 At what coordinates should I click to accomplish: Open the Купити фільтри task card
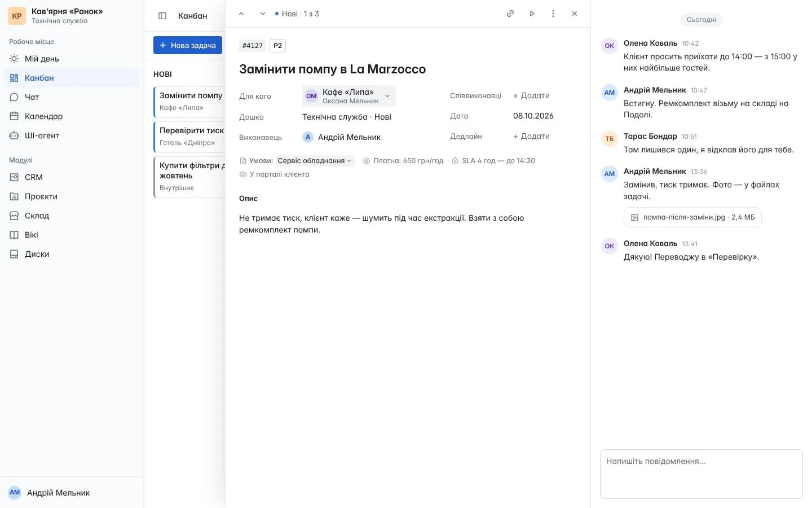(x=189, y=177)
